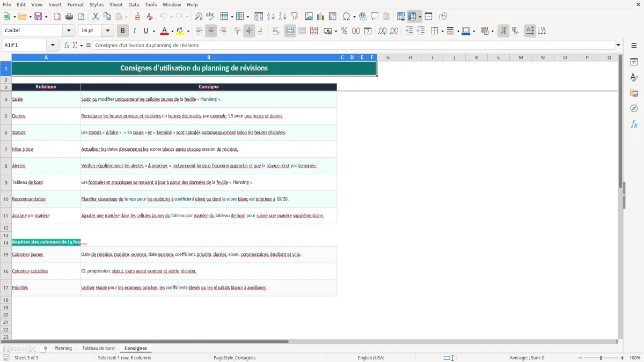Click the Clone Formatting paintbrush
The width and height of the screenshot is (644, 362).
(138, 17)
